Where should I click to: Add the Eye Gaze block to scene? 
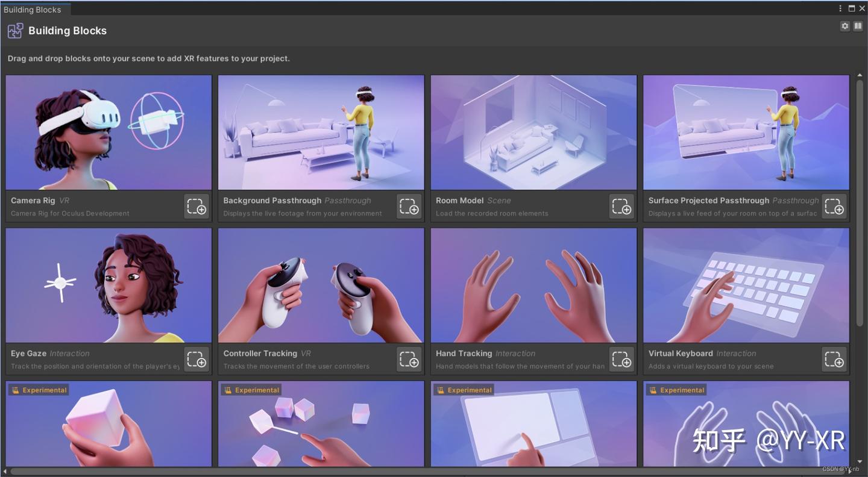[197, 360]
